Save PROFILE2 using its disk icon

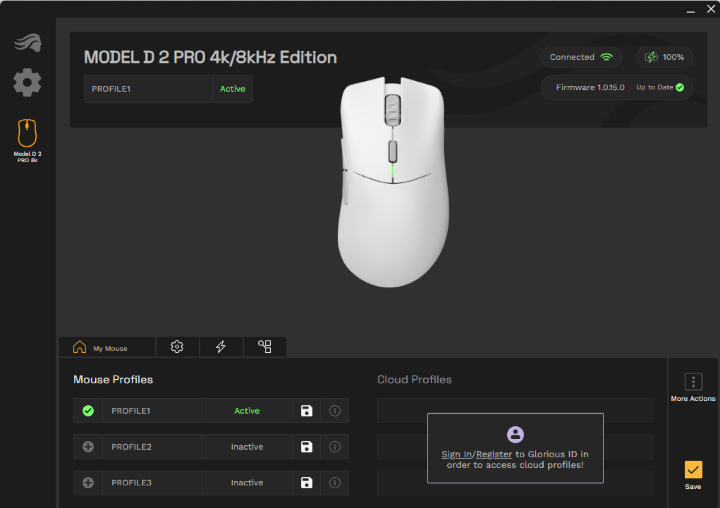[306, 446]
